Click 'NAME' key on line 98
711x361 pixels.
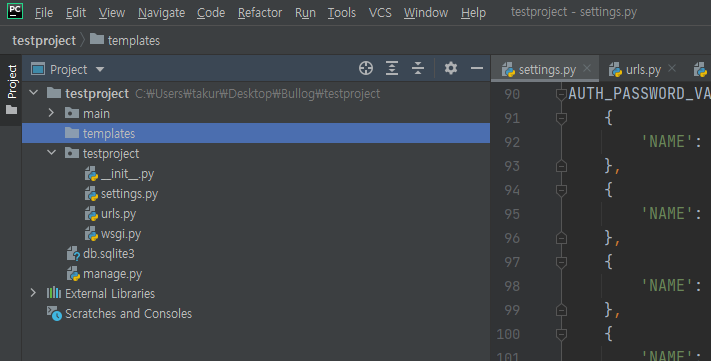(667, 286)
